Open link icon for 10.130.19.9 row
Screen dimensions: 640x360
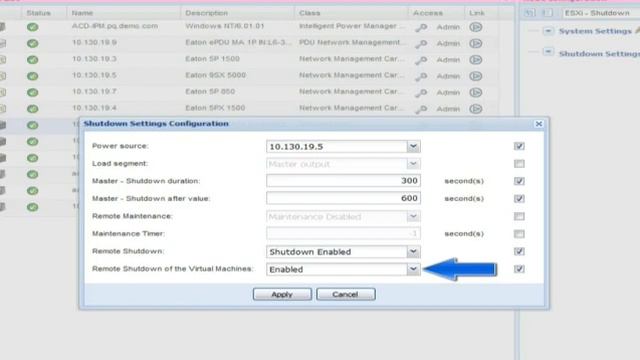coord(476,43)
